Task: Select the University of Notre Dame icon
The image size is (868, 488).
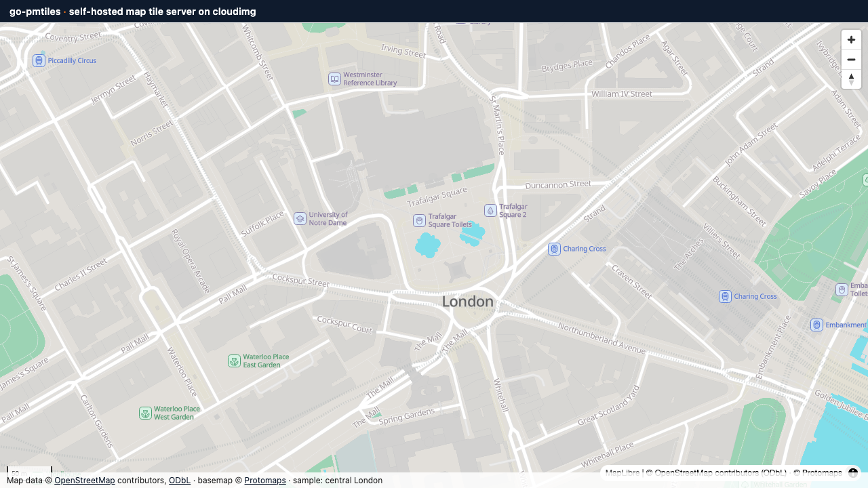Action: coord(300,218)
